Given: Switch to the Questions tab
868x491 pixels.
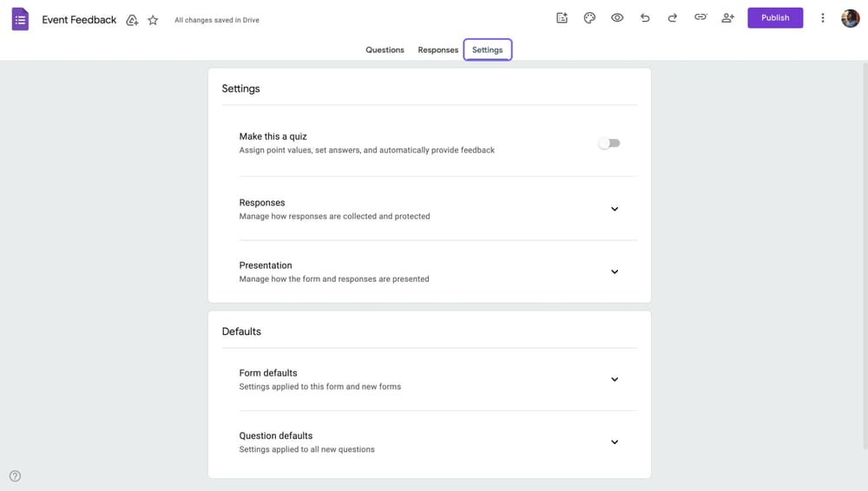Looking at the screenshot, I should (385, 49).
